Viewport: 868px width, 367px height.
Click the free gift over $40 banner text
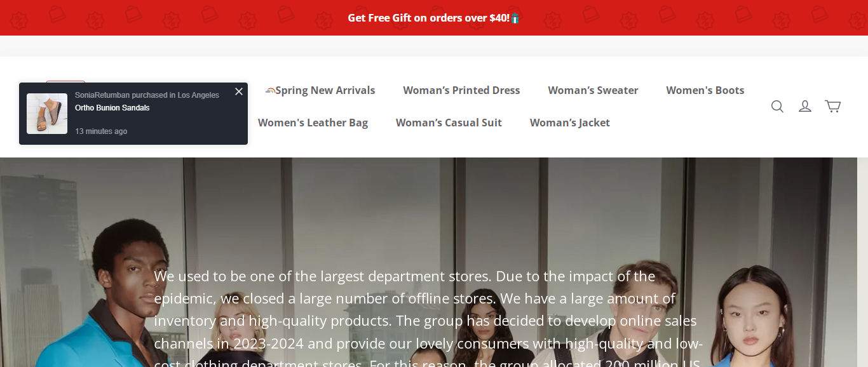[x=428, y=18]
